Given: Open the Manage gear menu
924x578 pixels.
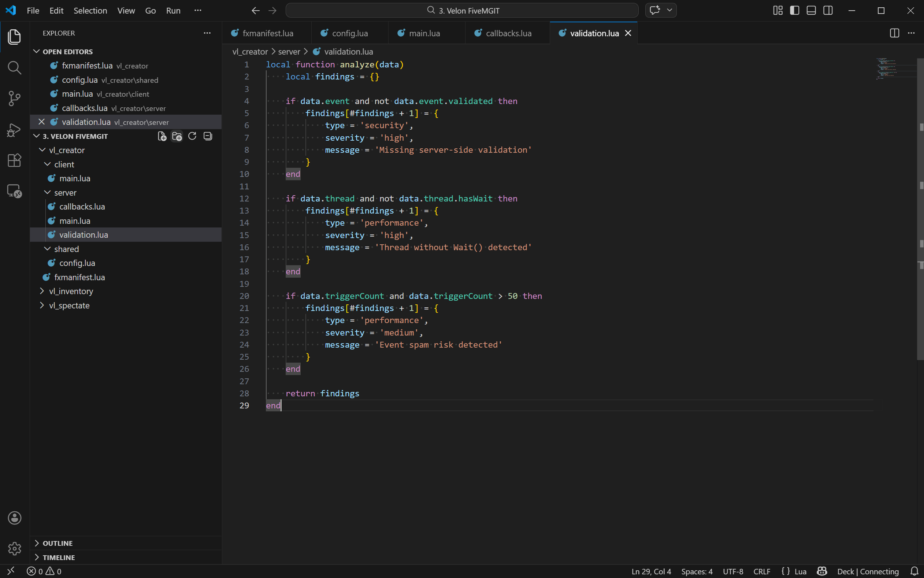Looking at the screenshot, I should pyautogui.click(x=15, y=549).
